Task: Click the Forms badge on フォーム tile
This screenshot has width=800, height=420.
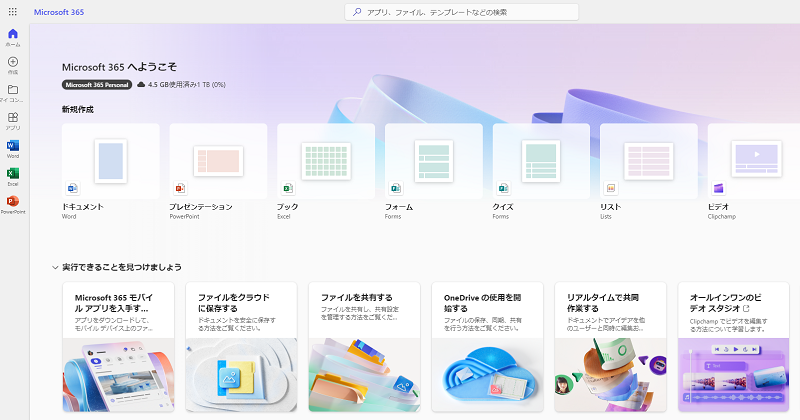Action: tap(395, 188)
